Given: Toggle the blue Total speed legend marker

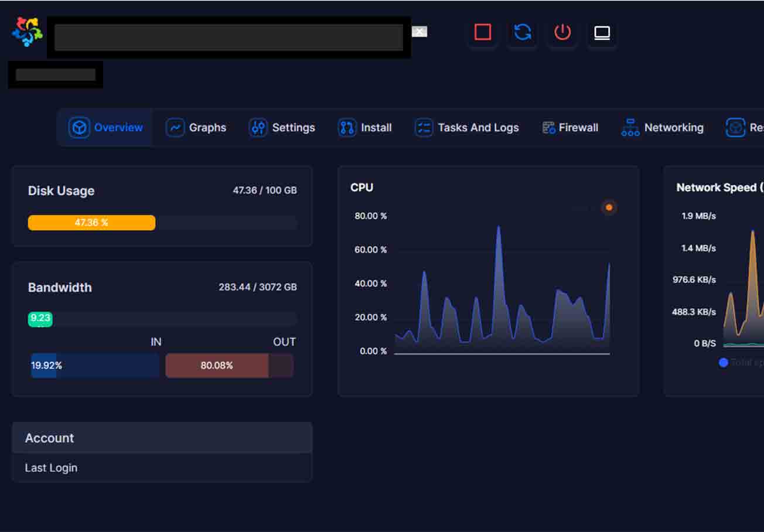Looking at the screenshot, I should 723,363.
